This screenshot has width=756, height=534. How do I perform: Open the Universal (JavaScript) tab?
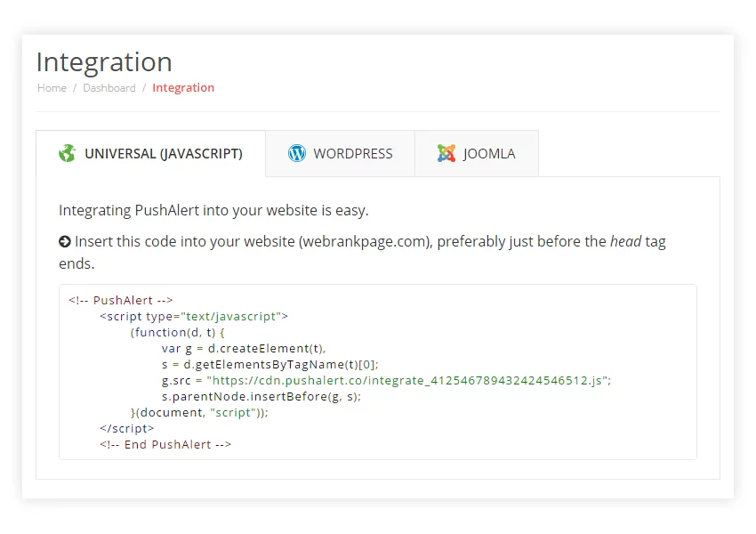[x=150, y=153]
